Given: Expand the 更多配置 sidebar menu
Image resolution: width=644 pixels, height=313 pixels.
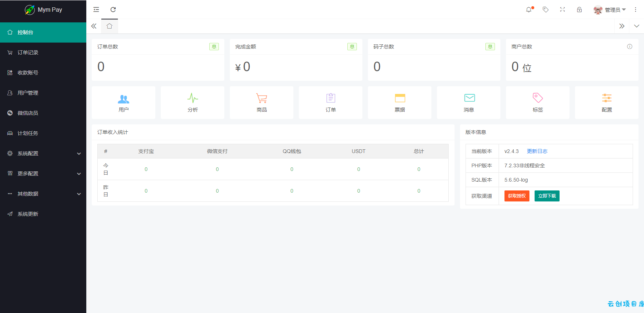Looking at the screenshot, I should [x=43, y=174].
